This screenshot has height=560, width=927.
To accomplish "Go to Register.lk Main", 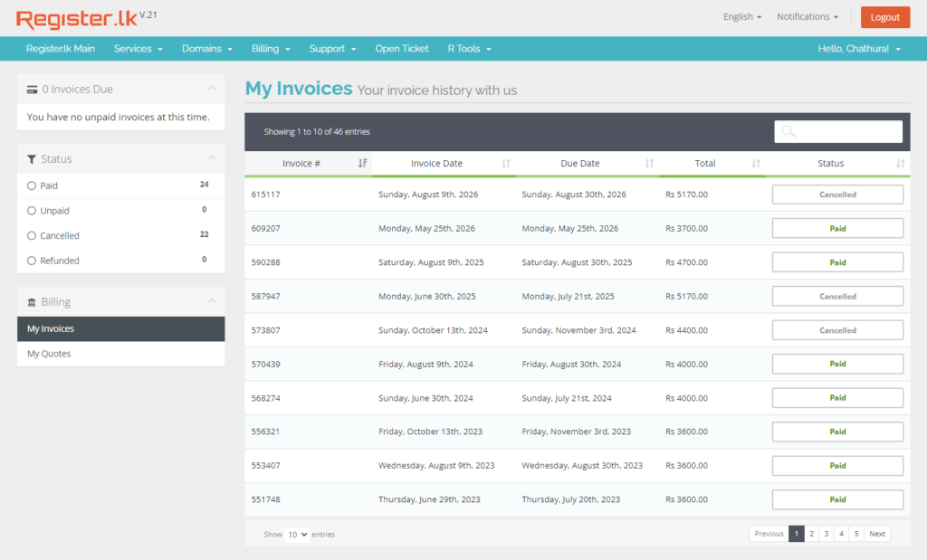I will [61, 49].
